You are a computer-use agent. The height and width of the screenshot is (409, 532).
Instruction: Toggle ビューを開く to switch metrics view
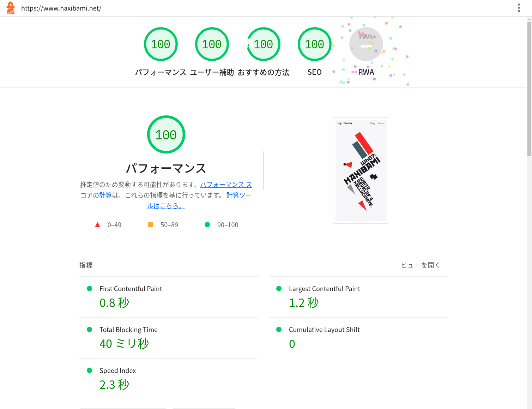[420, 265]
